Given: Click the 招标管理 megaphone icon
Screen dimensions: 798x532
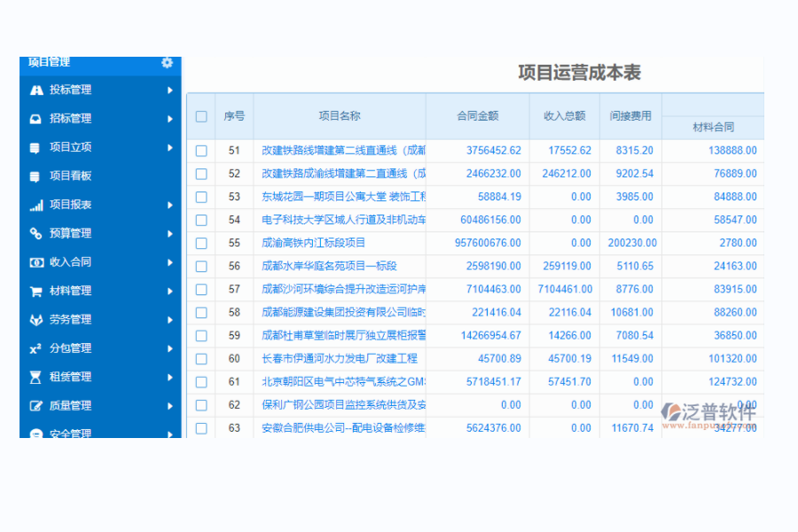Looking at the screenshot, I should (35, 118).
